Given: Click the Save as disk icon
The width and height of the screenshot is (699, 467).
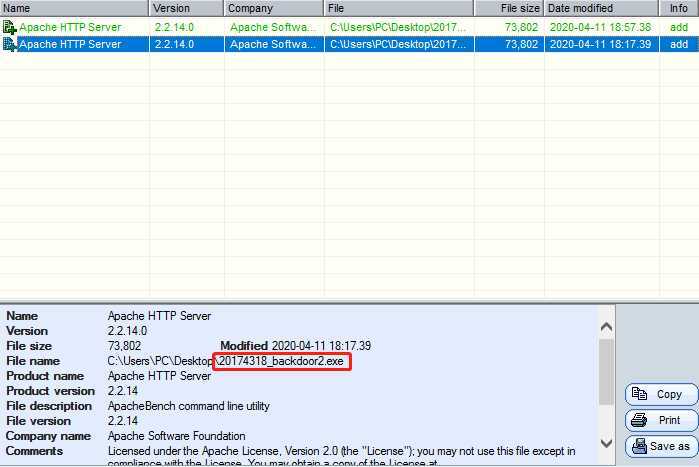Looking at the screenshot, I should coord(639,446).
